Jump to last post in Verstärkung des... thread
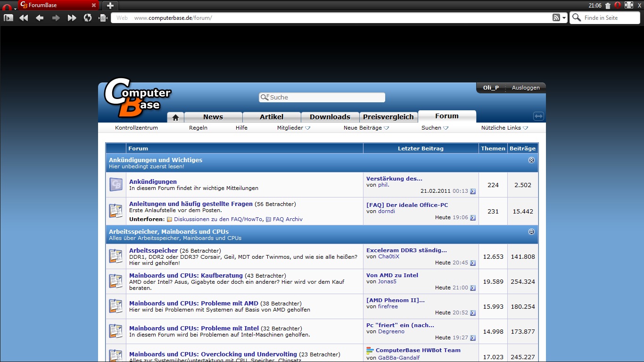The image size is (644, 362). coord(473,191)
